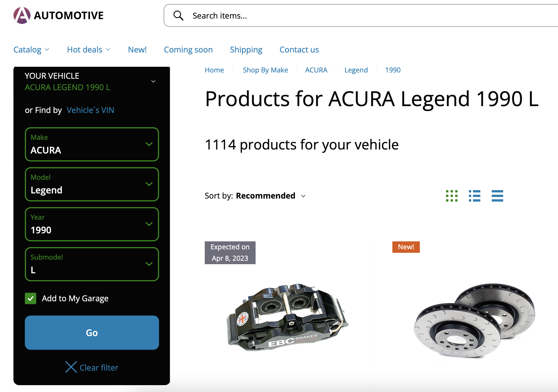
Task: Open the Submodel dropdown showing L
Action: pyautogui.click(x=92, y=264)
